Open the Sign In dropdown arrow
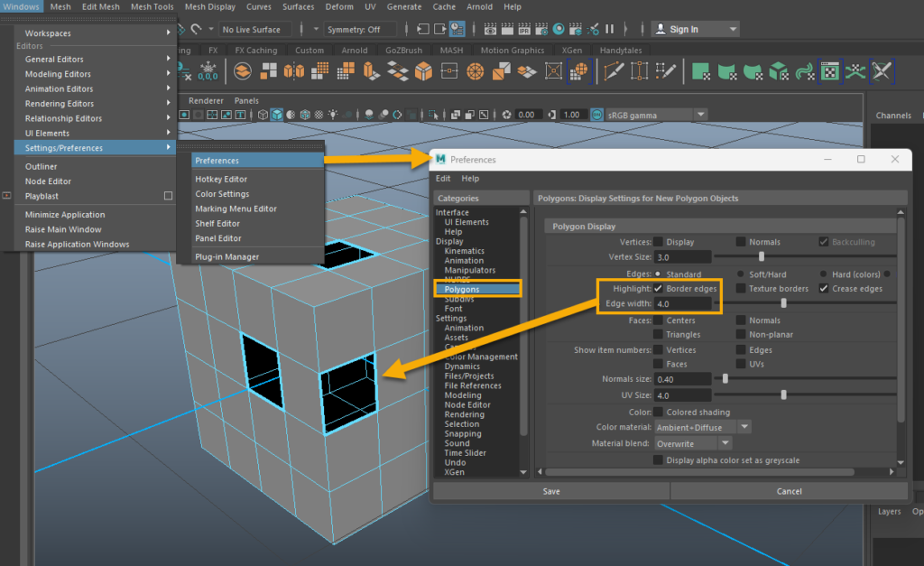Image resolution: width=924 pixels, height=566 pixels. pyautogui.click(x=733, y=29)
